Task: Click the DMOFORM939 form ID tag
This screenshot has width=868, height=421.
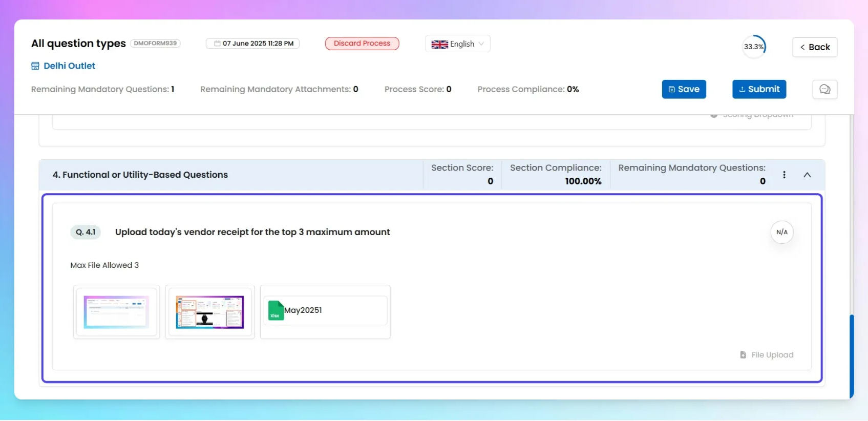Action: 155,44
